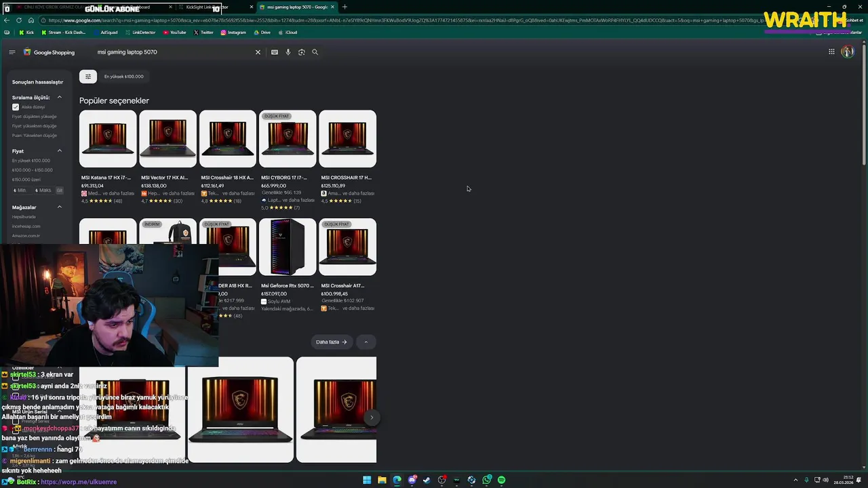
Task: Search by image with Lens icon
Action: (x=302, y=52)
